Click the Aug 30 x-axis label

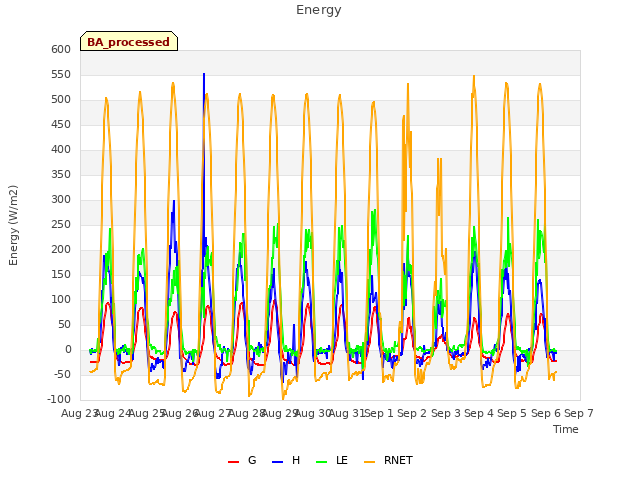[x=313, y=413]
